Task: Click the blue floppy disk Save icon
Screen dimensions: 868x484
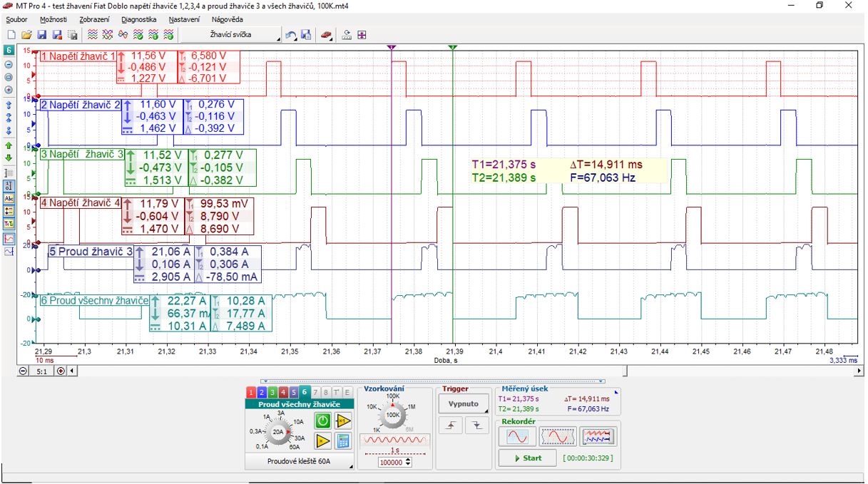Action: [x=41, y=34]
